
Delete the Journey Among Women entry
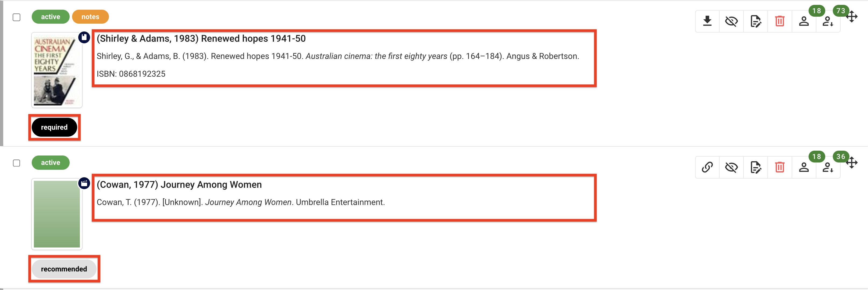[779, 167]
